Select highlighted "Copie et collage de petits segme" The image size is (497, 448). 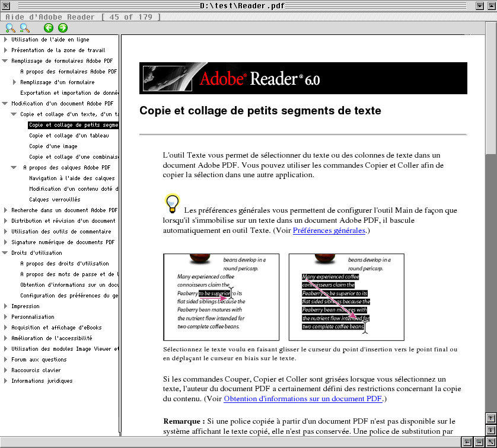[73, 125]
